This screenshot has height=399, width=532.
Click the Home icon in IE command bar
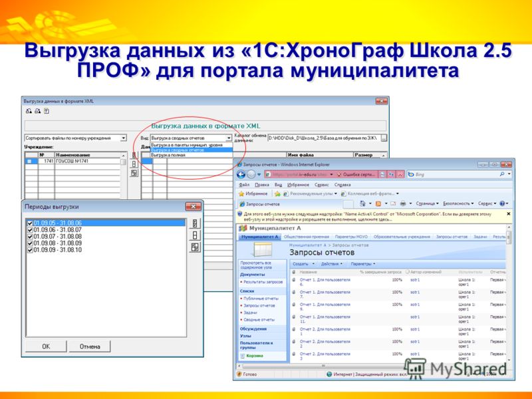[362, 203]
